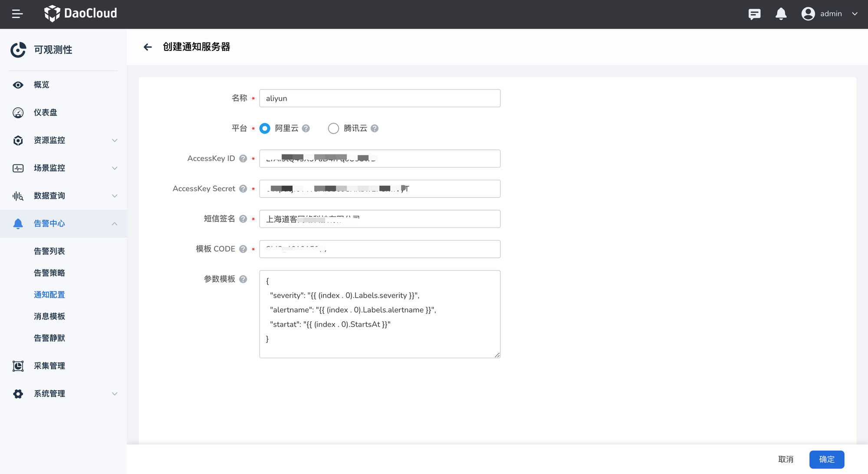Click the 取消 cancel button

coord(786,460)
